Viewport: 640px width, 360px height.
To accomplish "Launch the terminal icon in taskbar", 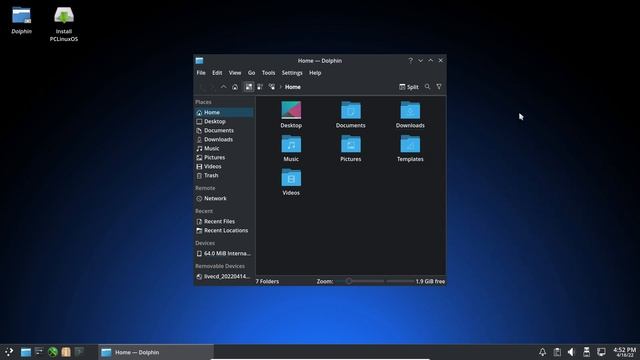I will click(x=79, y=352).
